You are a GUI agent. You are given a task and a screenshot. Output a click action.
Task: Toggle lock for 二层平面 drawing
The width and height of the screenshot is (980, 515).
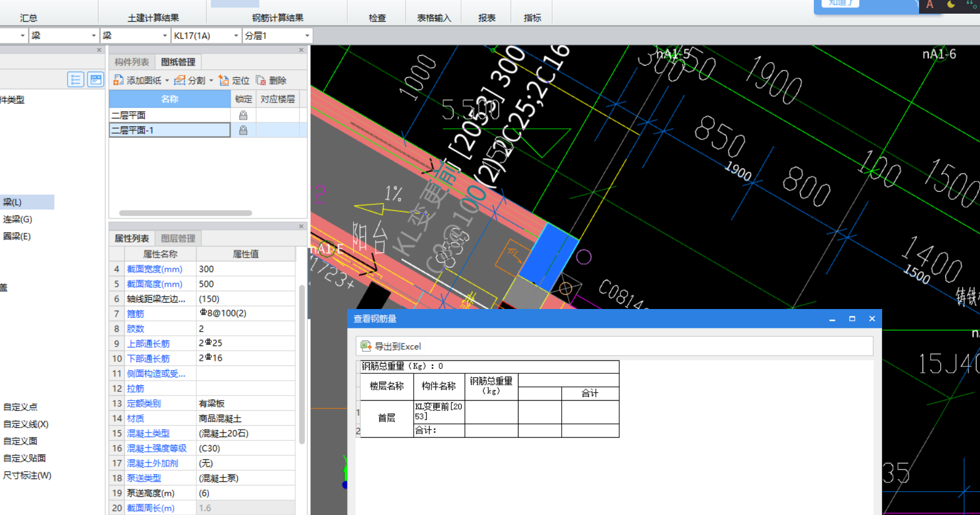(243, 115)
